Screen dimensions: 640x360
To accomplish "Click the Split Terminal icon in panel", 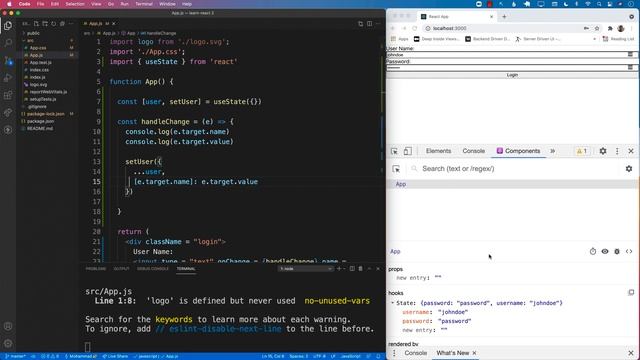I will click(352, 269).
